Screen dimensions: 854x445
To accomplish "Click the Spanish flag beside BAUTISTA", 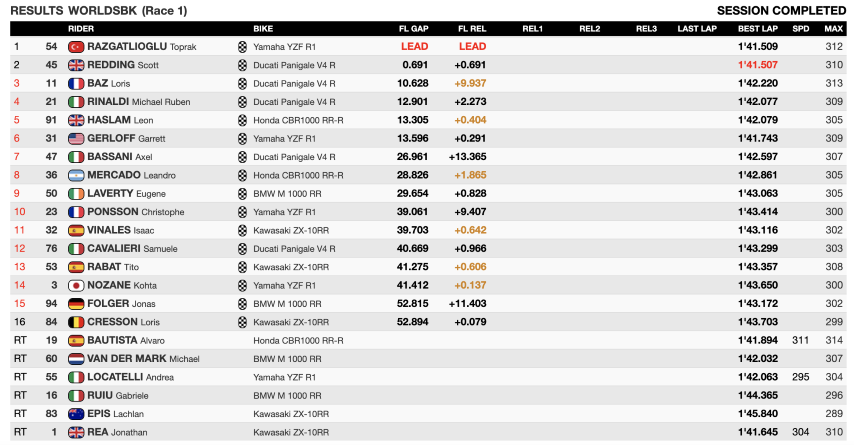I will click(x=76, y=340).
